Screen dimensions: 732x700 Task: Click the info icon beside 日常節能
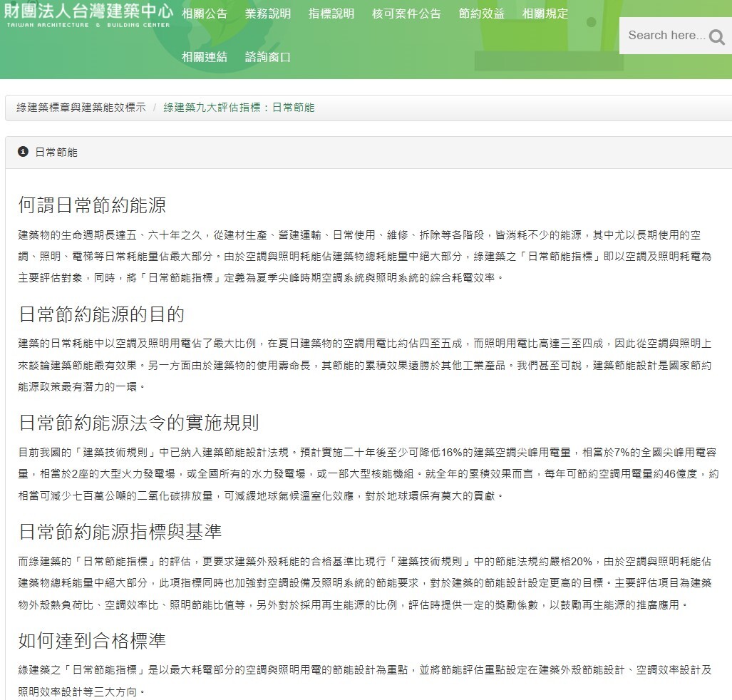coord(23,152)
